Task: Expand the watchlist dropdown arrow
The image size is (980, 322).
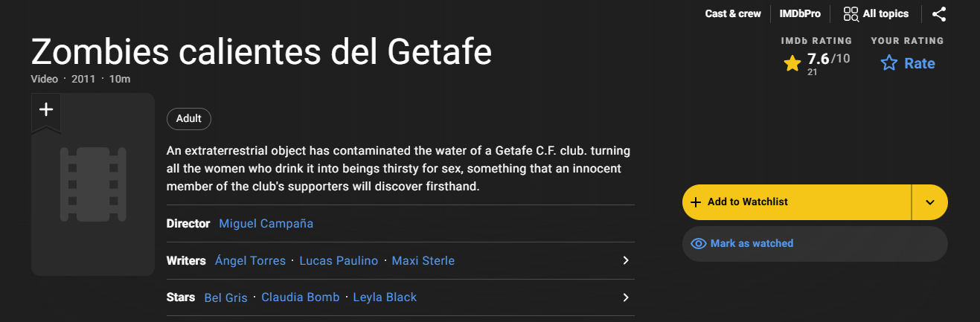Action: (929, 202)
